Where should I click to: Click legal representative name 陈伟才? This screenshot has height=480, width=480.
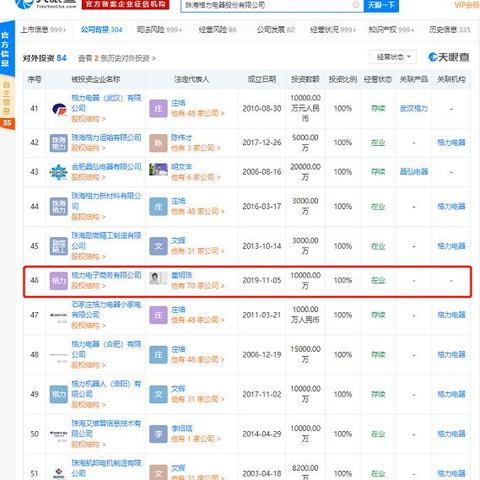[182, 138]
